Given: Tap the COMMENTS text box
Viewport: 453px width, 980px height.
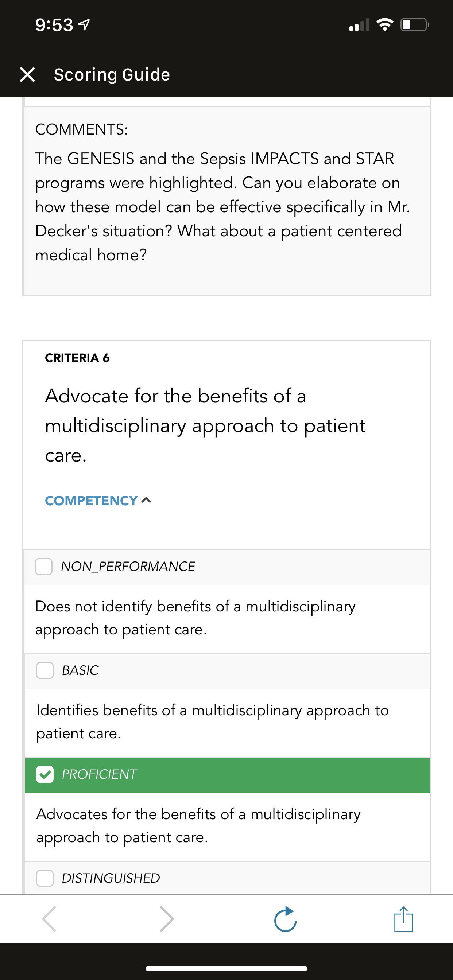Looking at the screenshot, I should click(x=227, y=201).
